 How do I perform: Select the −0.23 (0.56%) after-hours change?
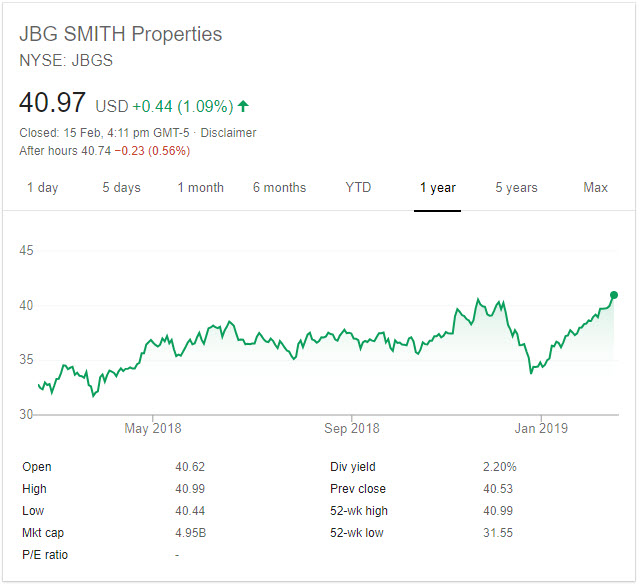tap(152, 151)
